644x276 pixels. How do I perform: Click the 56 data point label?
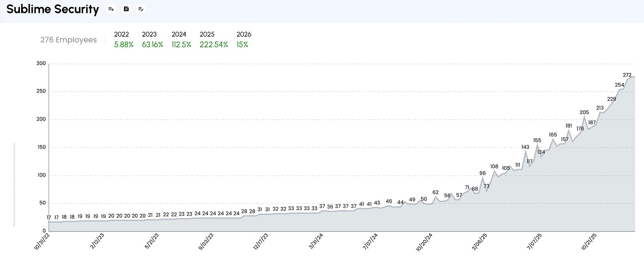point(447,196)
